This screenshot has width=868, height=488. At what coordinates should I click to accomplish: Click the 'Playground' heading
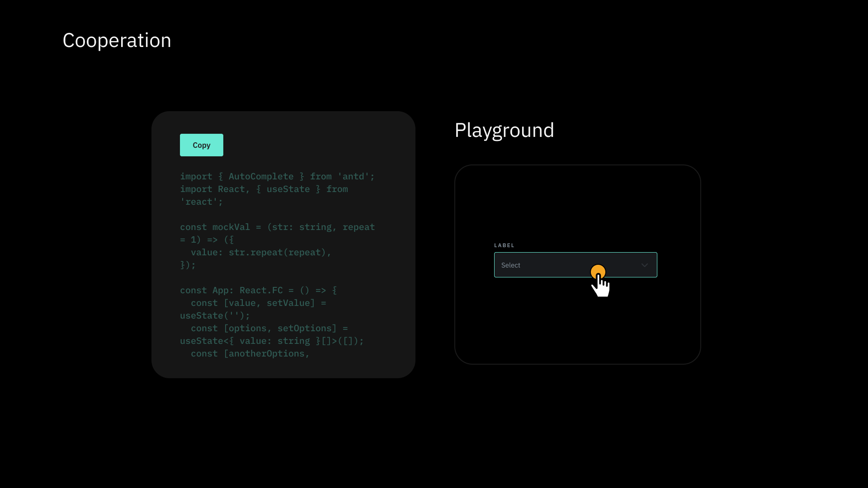click(x=504, y=131)
